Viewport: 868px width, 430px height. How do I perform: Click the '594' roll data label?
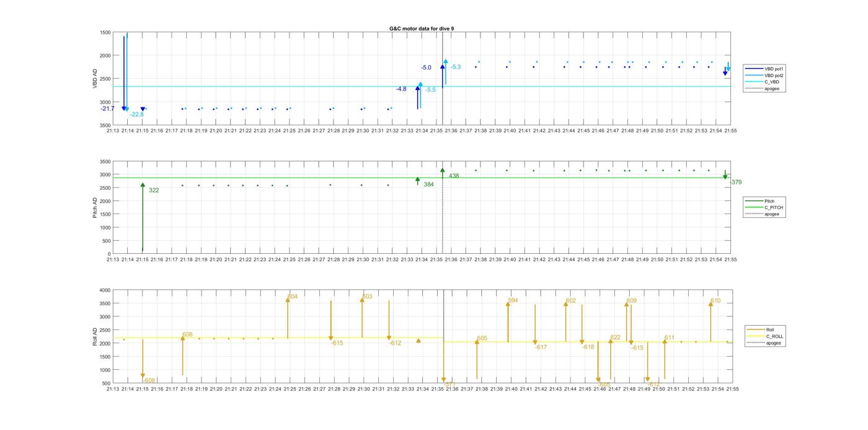(513, 300)
